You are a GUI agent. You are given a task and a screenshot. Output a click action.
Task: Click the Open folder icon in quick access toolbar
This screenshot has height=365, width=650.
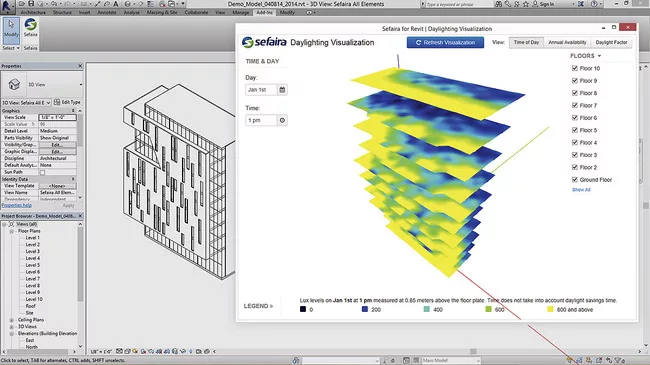(x=22, y=4)
